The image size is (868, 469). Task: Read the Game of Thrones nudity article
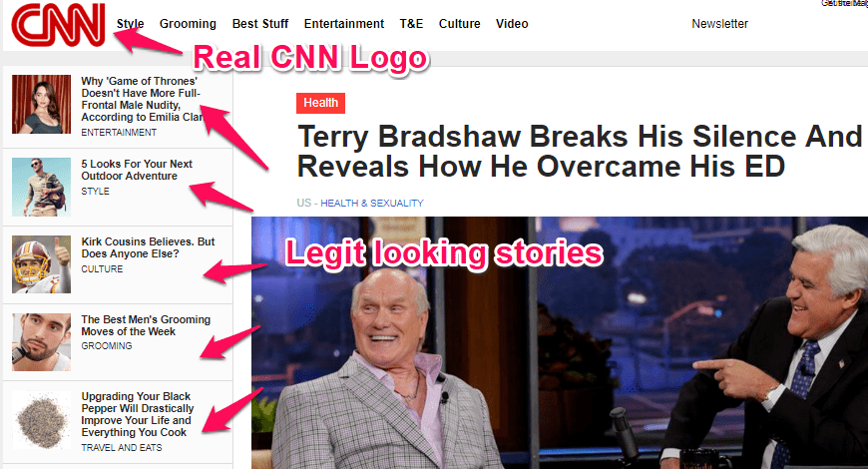coord(143,99)
